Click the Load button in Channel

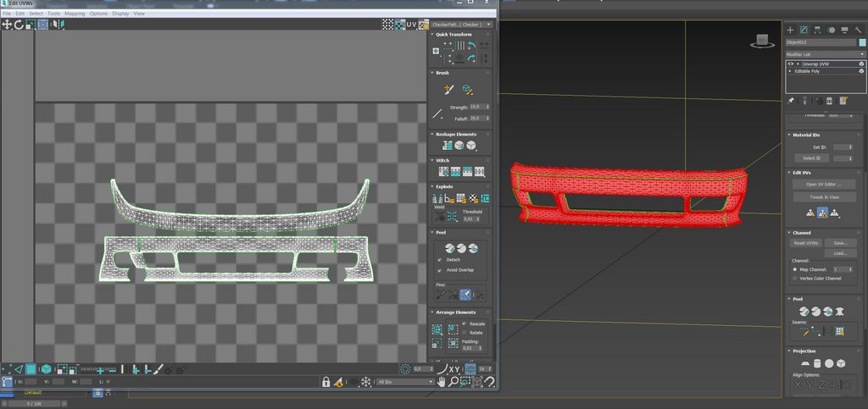(x=840, y=253)
